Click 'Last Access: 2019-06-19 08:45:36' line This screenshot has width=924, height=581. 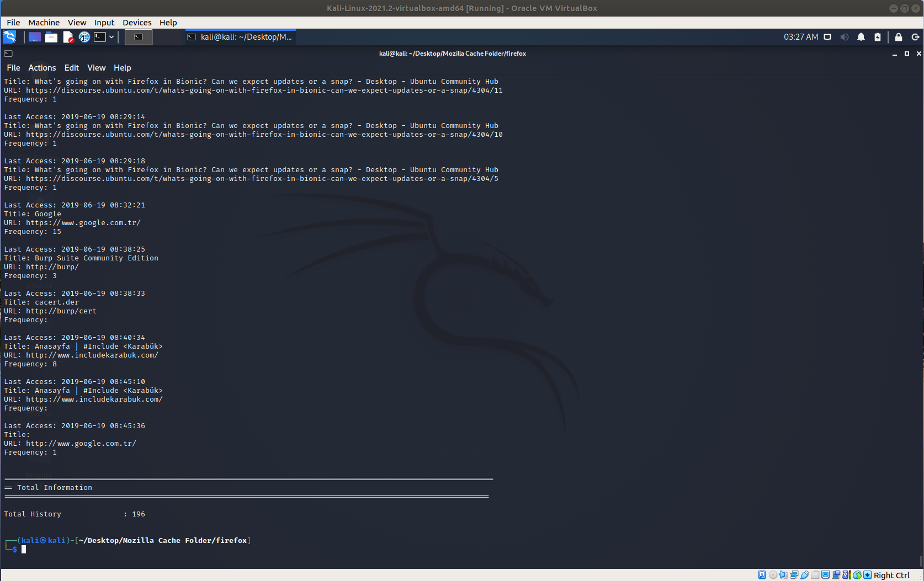point(75,426)
